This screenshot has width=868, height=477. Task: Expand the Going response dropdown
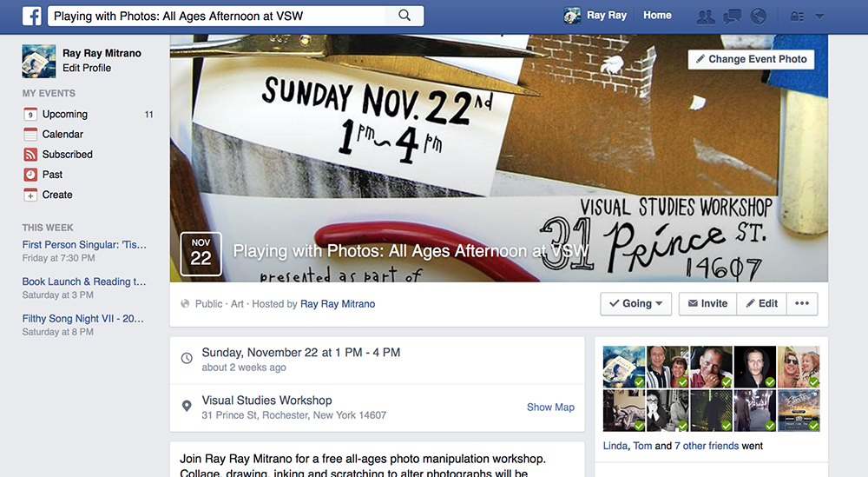click(x=636, y=303)
